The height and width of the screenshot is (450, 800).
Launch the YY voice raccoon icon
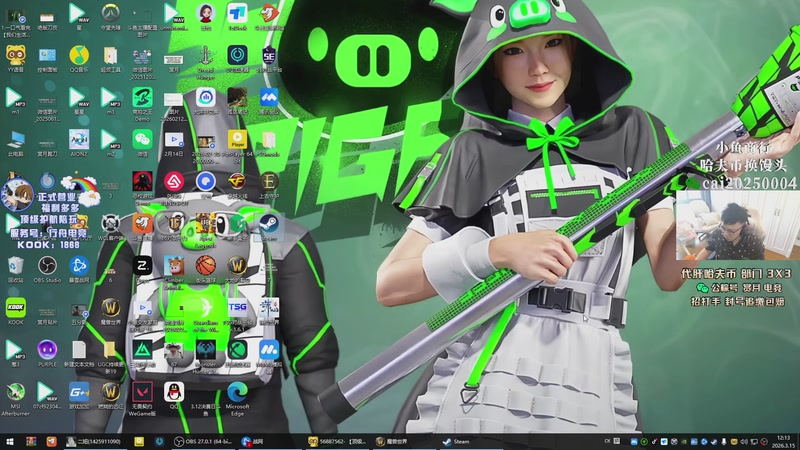(x=16, y=58)
